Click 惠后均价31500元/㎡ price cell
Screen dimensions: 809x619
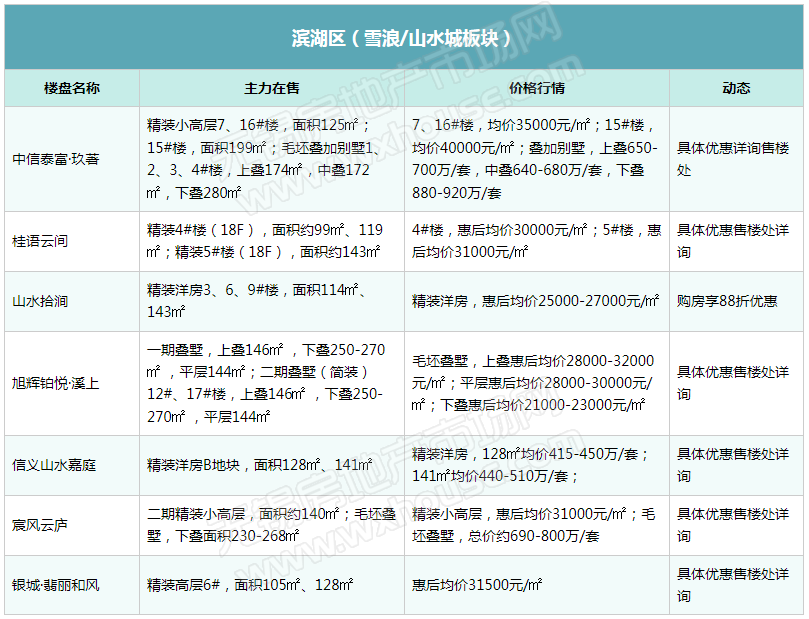coord(478,585)
